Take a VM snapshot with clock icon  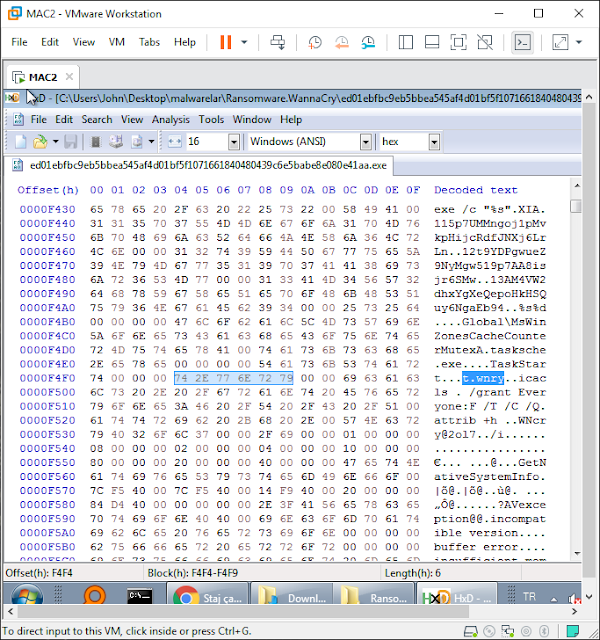click(315, 42)
